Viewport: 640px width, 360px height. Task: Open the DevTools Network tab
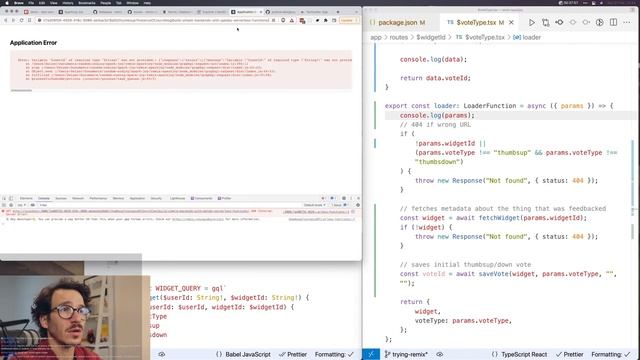tap(78, 198)
